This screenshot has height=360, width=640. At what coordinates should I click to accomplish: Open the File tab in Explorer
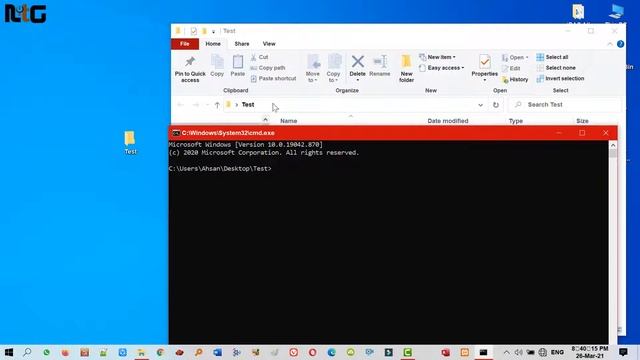[185, 44]
